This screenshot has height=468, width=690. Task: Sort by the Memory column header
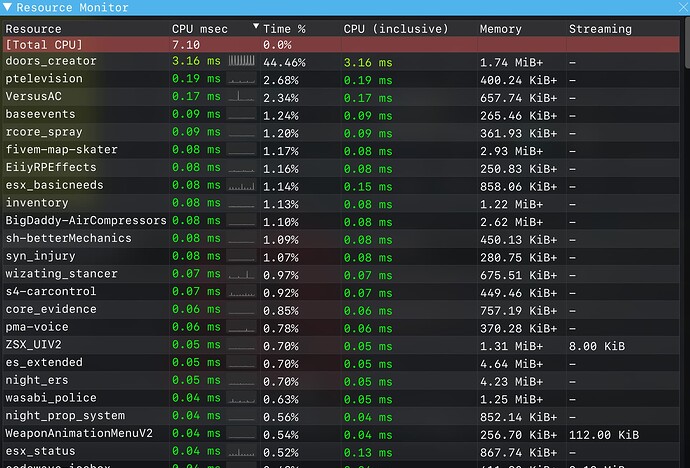coord(500,29)
